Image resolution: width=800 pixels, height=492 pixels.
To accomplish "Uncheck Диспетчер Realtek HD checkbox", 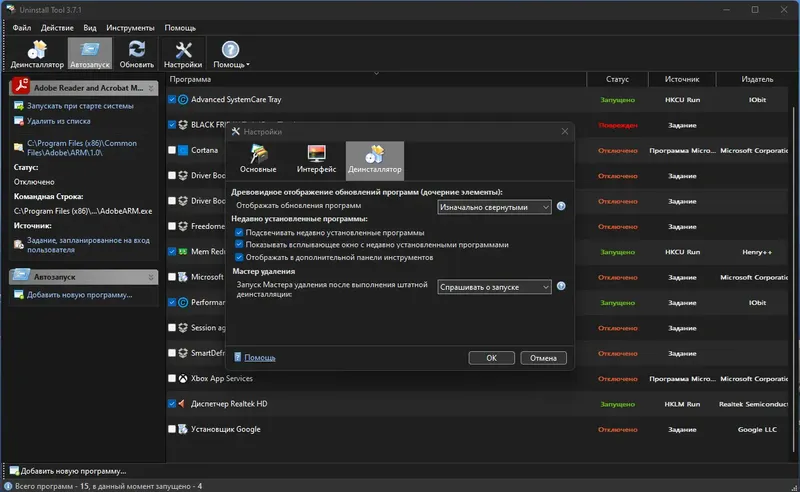I will [172, 404].
